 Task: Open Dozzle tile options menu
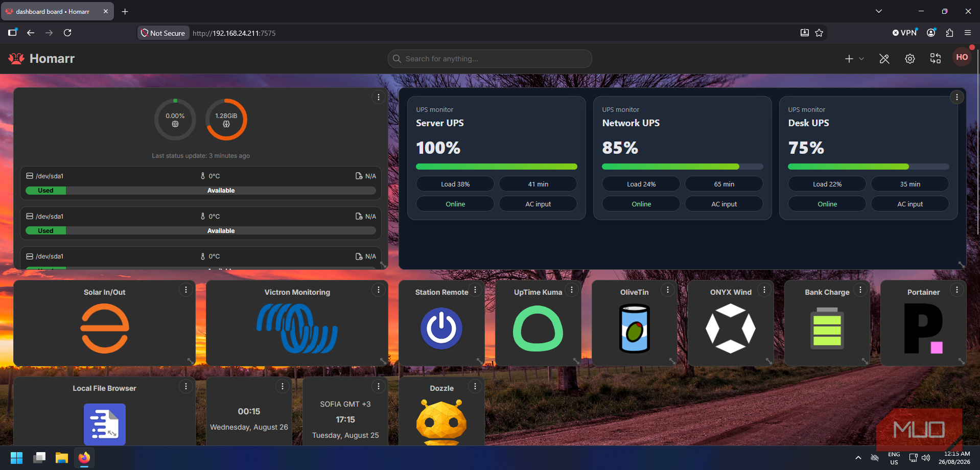click(x=475, y=386)
